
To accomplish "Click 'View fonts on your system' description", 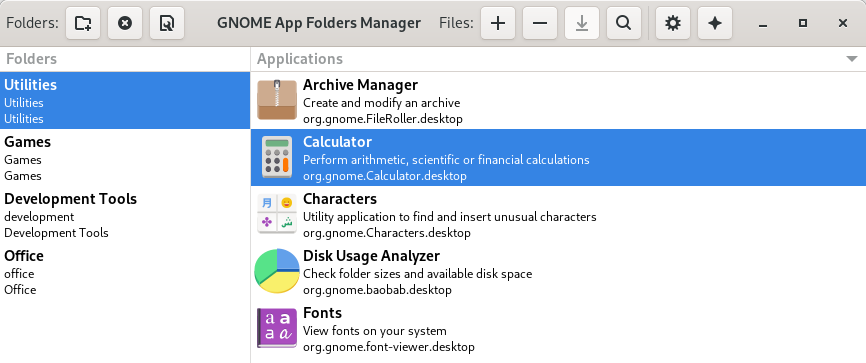I will (x=374, y=331).
